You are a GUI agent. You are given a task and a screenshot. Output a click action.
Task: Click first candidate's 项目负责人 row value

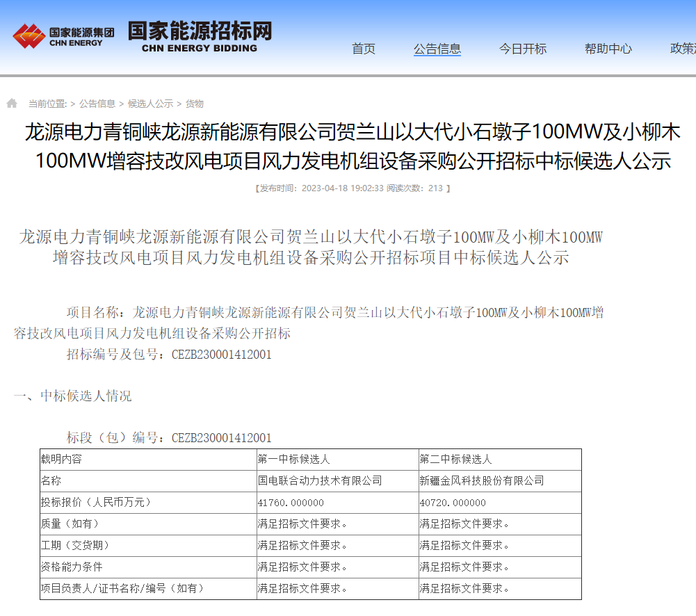click(x=338, y=589)
